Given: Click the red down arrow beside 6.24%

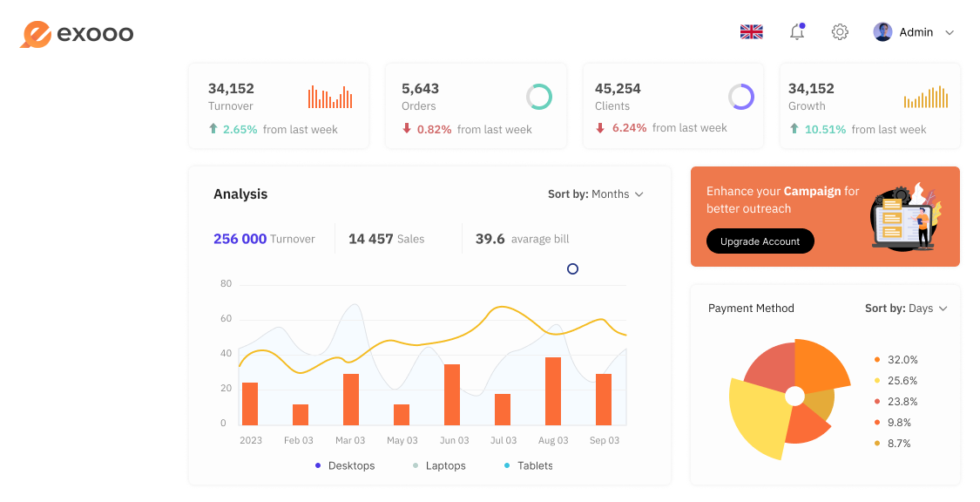Looking at the screenshot, I should coord(600,127).
